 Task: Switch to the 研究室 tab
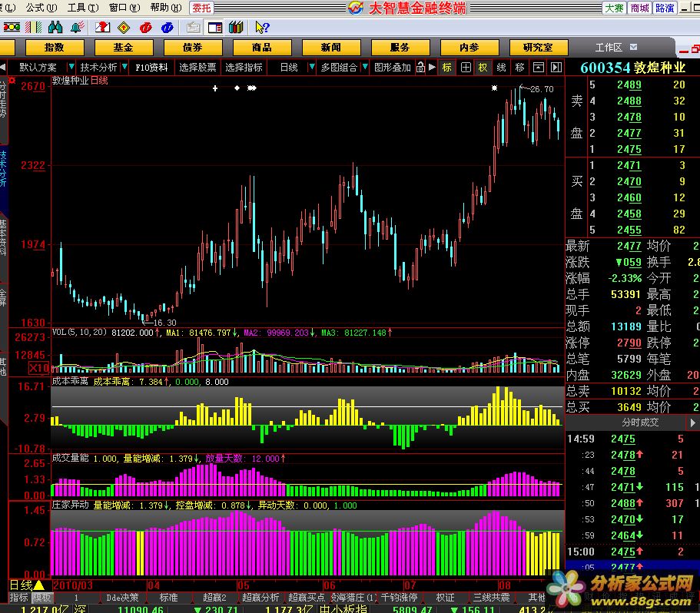point(539,48)
